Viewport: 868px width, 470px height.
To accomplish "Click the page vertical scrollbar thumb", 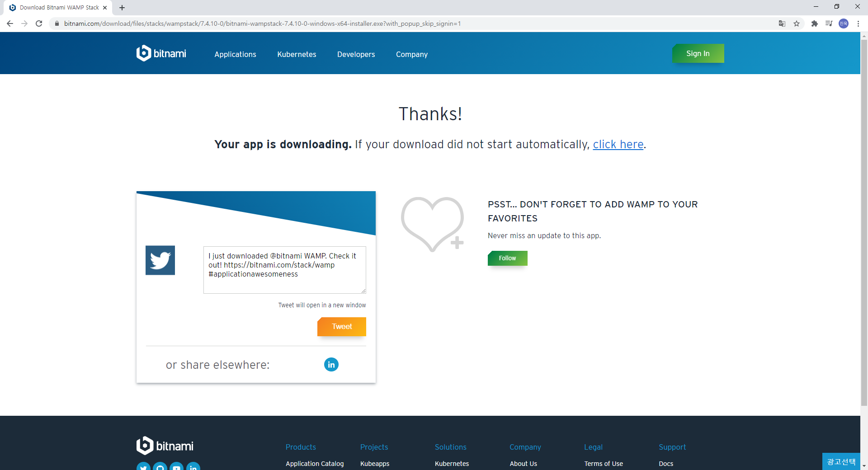I will click(864, 222).
